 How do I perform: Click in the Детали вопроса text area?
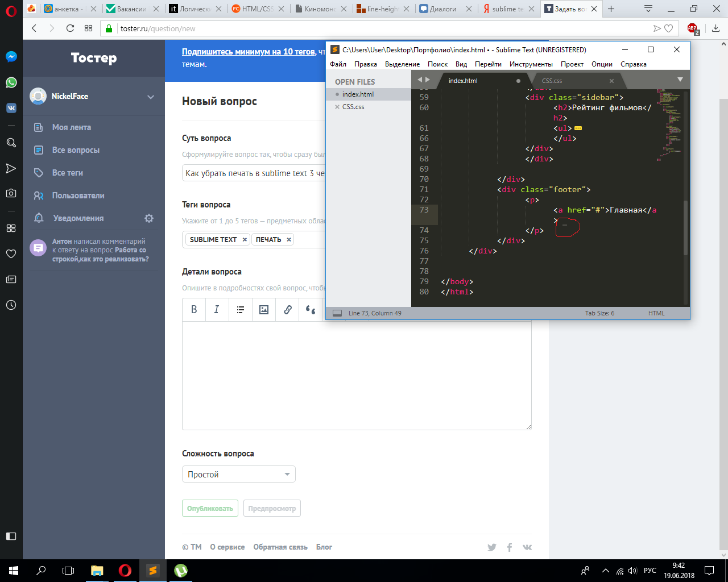click(x=357, y=376)
